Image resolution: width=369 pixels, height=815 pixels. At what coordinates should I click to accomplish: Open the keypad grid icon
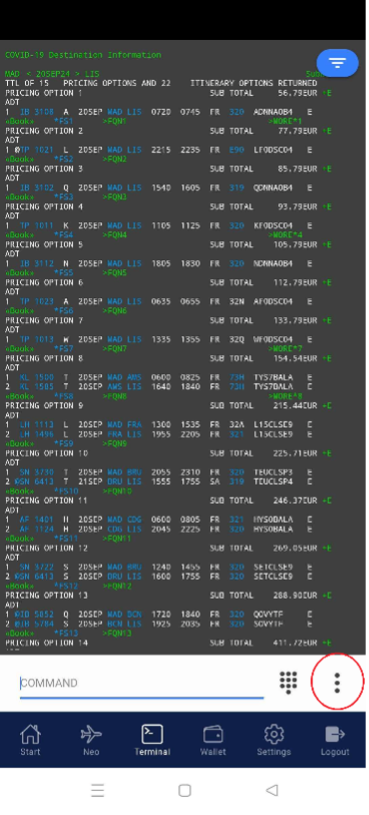tap(288, 682)
